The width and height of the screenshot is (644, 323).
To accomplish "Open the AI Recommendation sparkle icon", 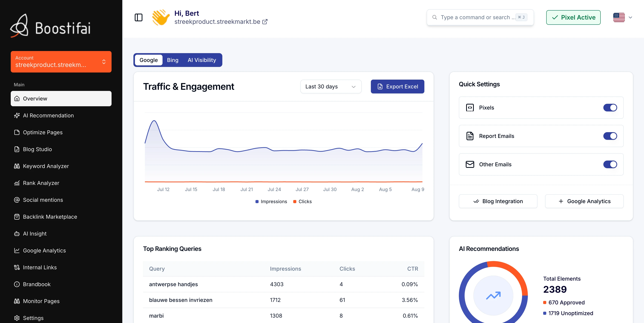I will [x=17, y=115].
